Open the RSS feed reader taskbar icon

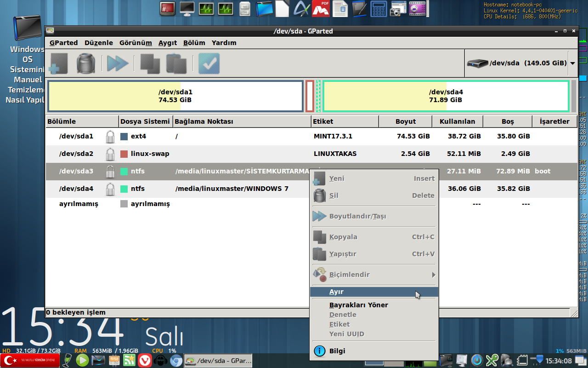[x=129, y=360]
